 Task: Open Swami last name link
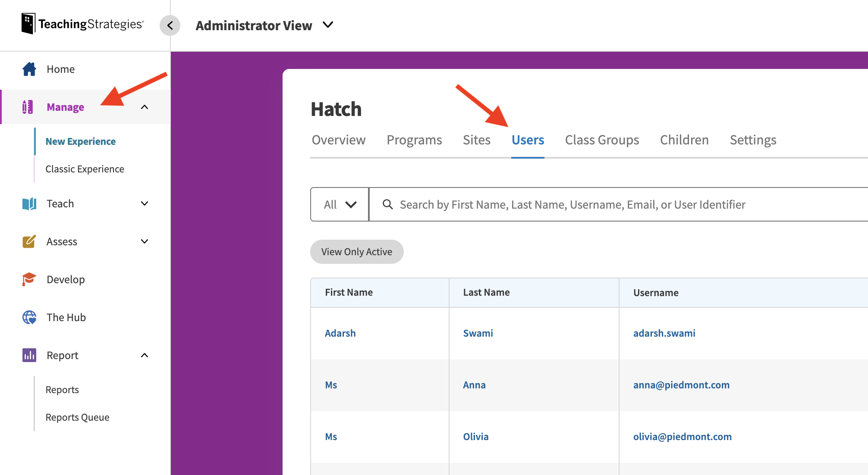[478, 333]
